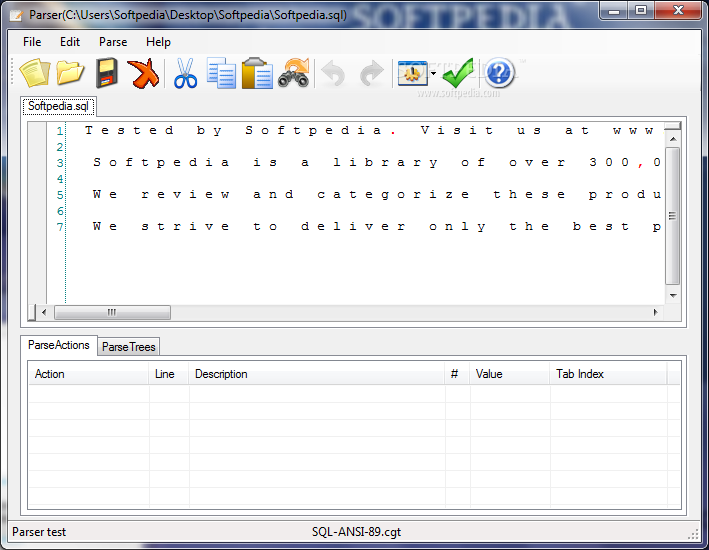Click the editor scroll left arrow

pos(44,312)
